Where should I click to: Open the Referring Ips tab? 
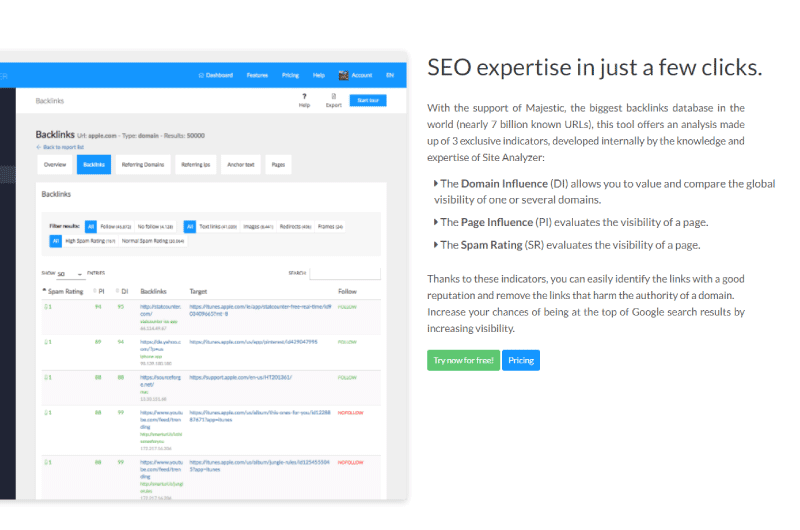[x=195, y=165]
